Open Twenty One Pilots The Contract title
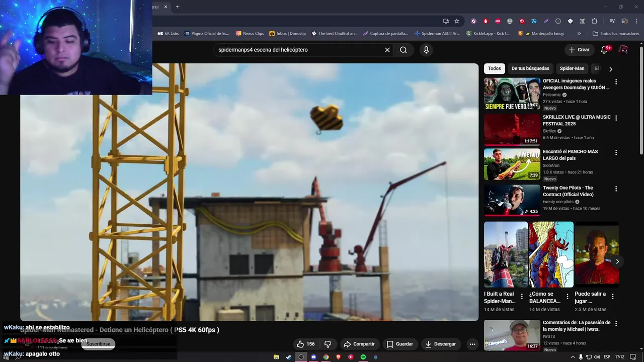The height and width of the screenshot is (362, 644). [568, 191]
